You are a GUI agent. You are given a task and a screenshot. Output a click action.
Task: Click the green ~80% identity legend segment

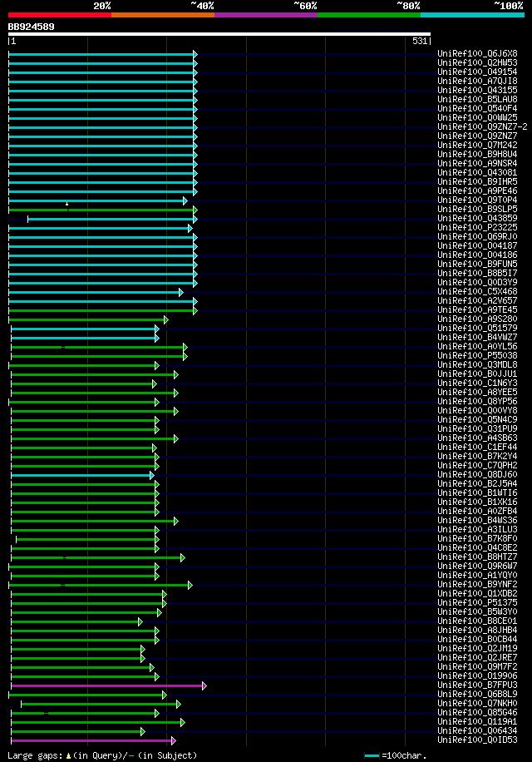click(369, 15)
